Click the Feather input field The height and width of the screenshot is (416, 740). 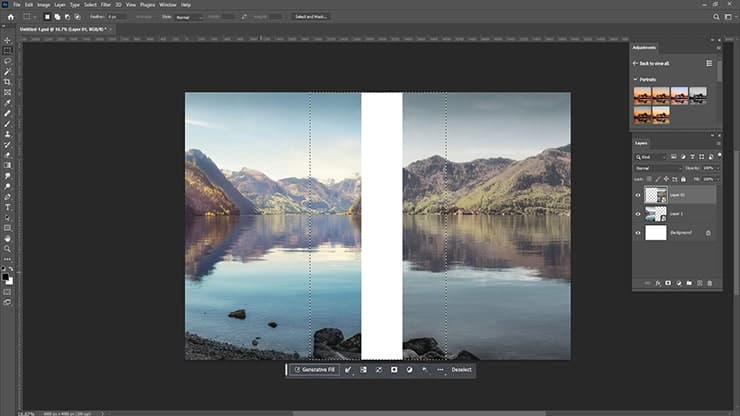coord(116,17)
